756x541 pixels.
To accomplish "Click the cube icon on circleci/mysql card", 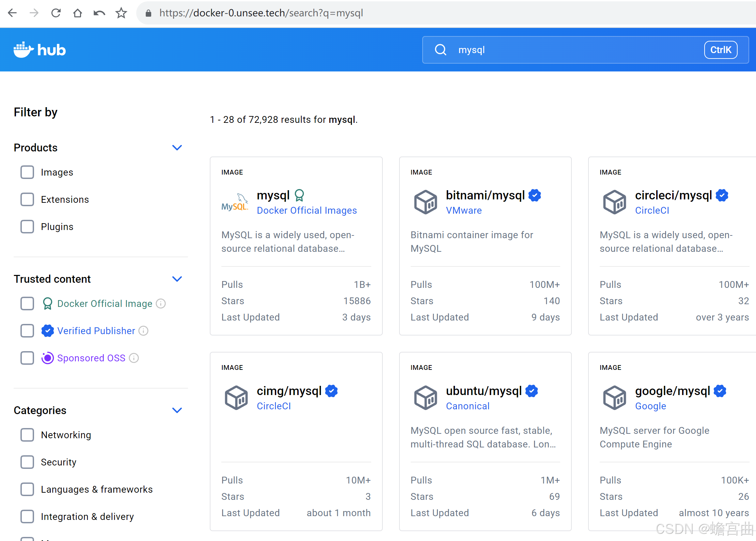I will click(x=615, y=202).
